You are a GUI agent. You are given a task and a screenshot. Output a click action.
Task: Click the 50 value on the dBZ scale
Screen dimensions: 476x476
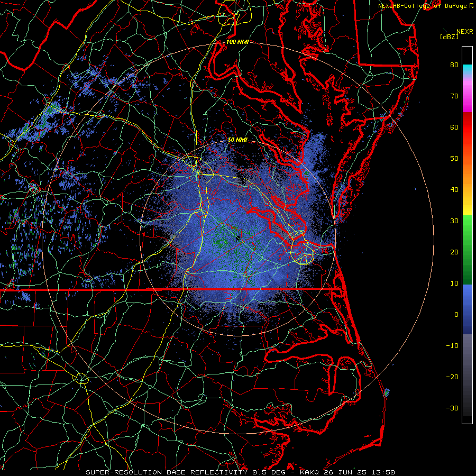point(454,158)
